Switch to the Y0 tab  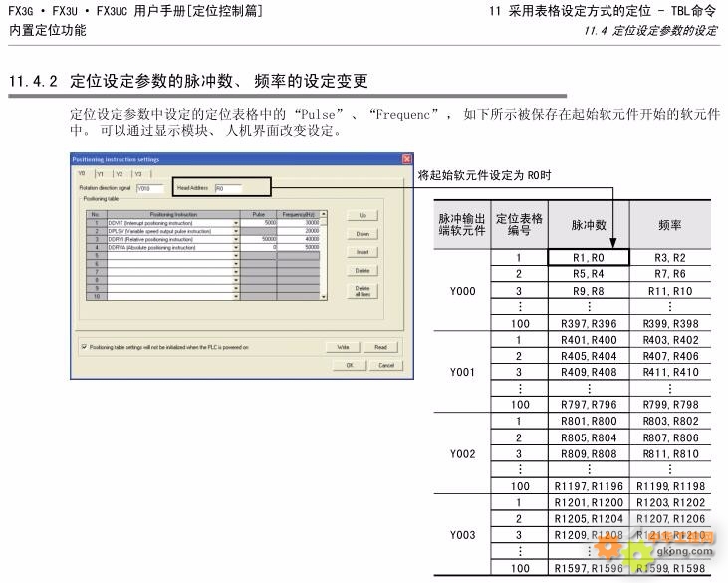82,173
